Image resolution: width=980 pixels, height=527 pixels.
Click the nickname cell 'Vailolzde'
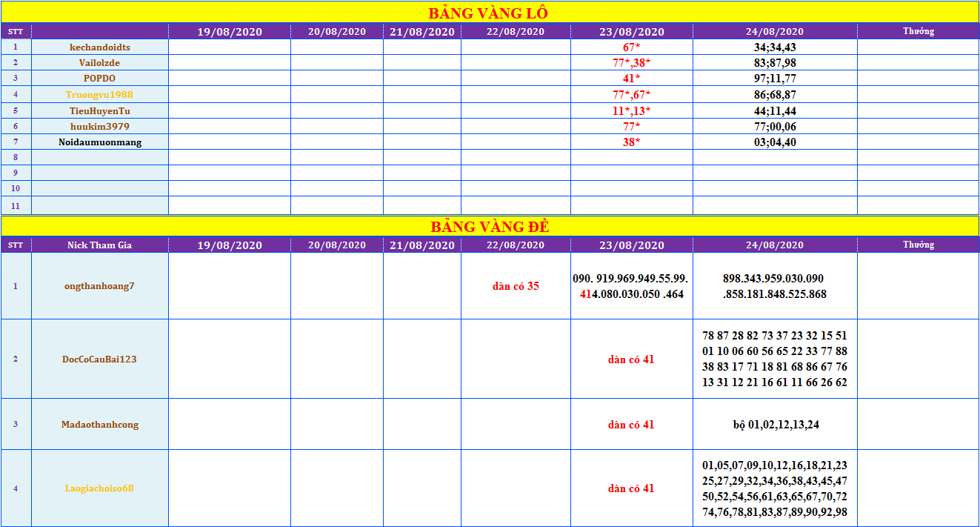[x=100, y=62]
